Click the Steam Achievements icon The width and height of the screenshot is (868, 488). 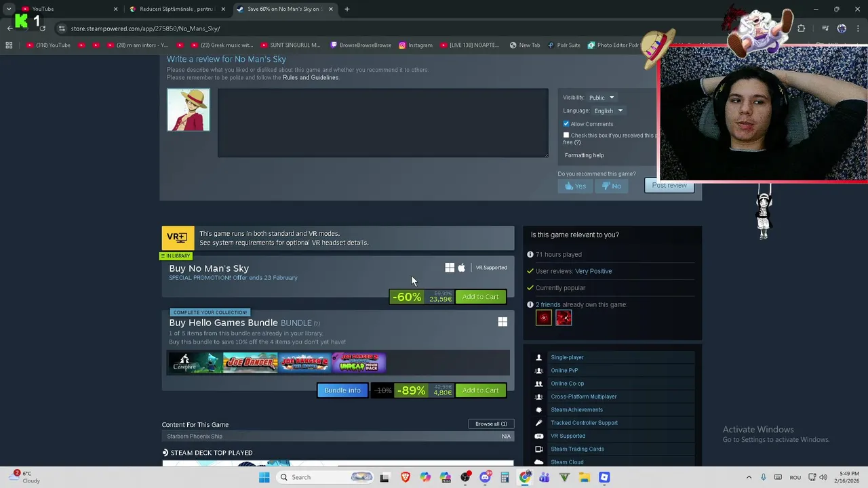pyautogui.click(x=539, y=410)
